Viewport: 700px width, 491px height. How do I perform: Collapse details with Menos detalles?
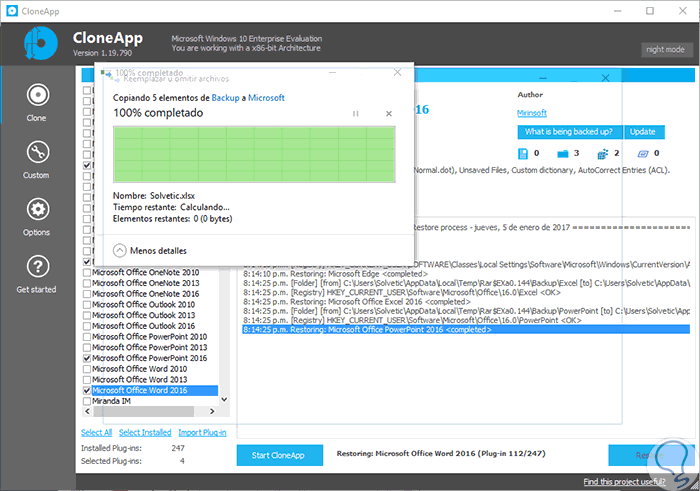pyautogui.click(x=150, y=250)
